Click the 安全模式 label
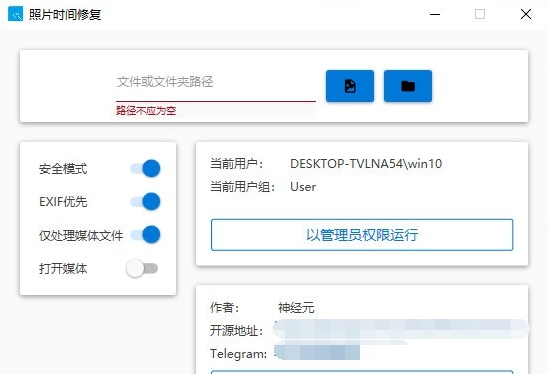 63,169
